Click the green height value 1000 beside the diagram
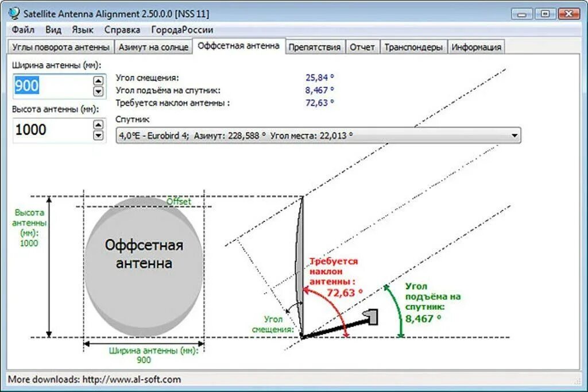 point(29,243)
